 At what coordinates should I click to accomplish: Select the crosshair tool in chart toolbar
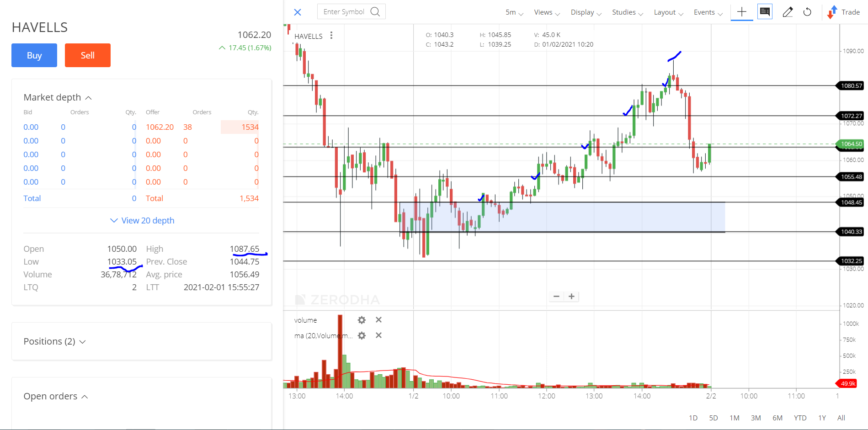click(742, 12)
